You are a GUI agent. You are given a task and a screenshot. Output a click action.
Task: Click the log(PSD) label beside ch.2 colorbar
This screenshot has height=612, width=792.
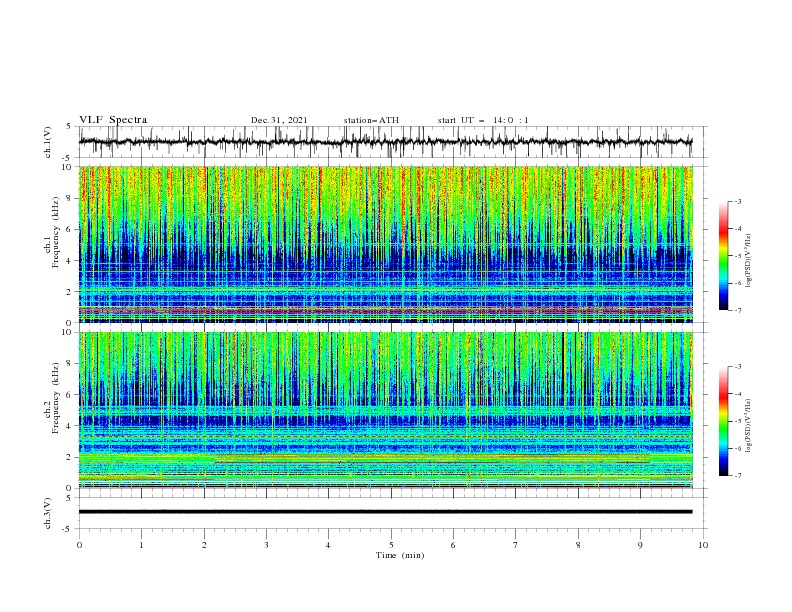[748, 426]
